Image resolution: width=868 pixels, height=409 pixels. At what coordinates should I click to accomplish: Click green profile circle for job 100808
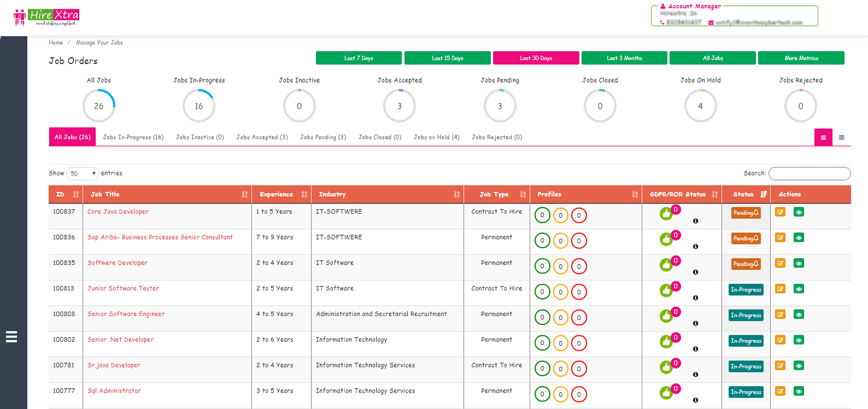[x=542, y=318]
